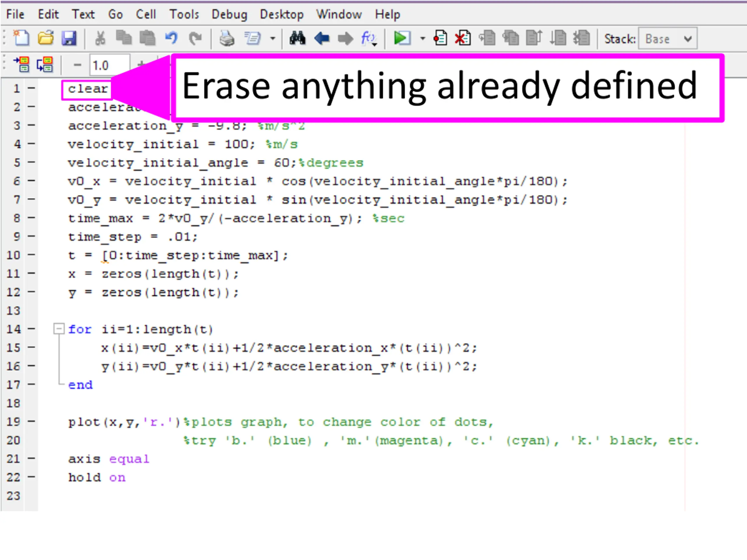This screenshot has width=747, height=560.
Task: Open the Stack Base dropdown
Action: click(x=668, y=38)
